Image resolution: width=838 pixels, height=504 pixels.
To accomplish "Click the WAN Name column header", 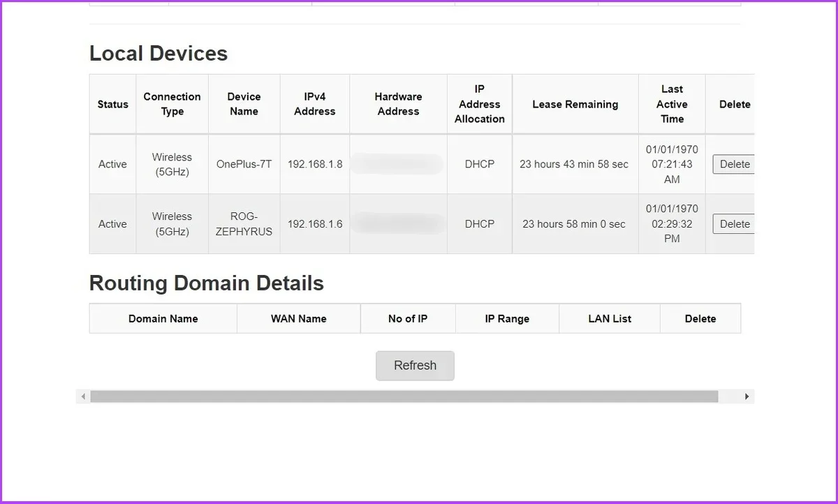I will pos(298,319).
